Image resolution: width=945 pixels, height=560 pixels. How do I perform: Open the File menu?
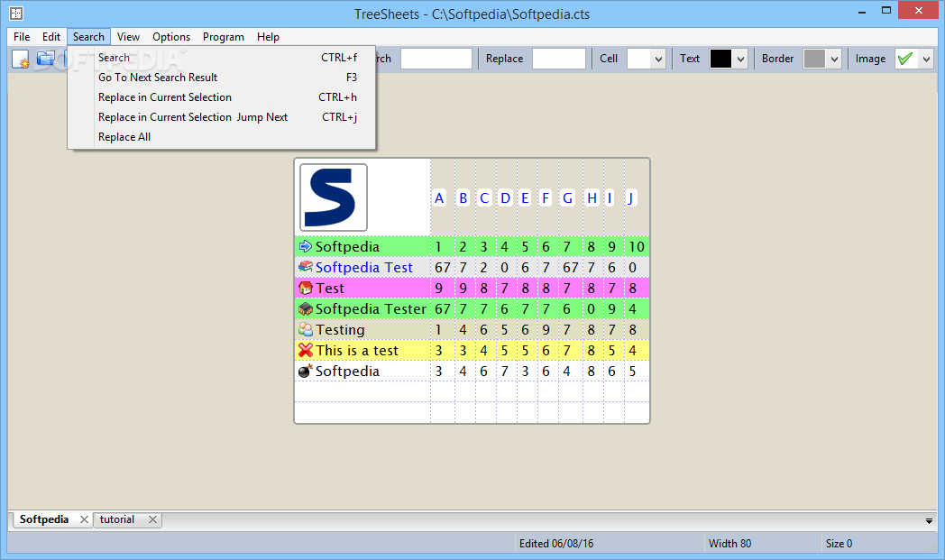(22, 37)
